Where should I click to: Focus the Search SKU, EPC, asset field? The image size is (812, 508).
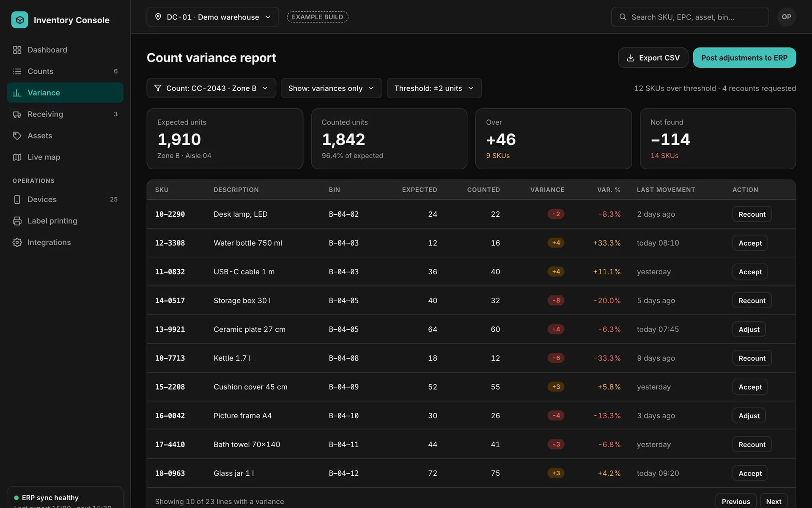pyautogui.click(x=690, y=17)
